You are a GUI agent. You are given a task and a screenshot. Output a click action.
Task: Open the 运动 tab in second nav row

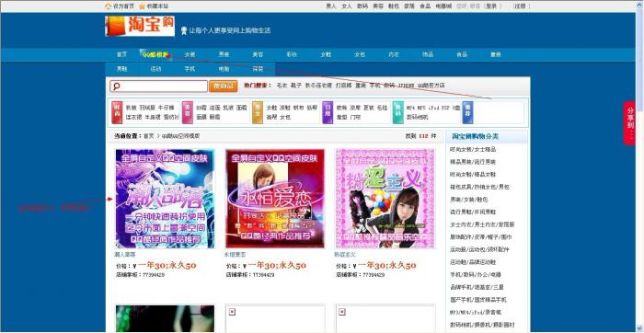(x=156, y=69)
